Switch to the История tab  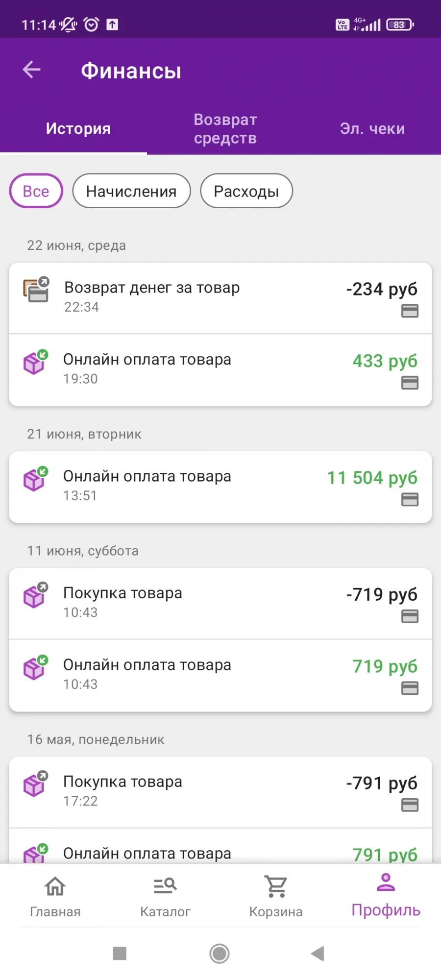coord(78,129)
